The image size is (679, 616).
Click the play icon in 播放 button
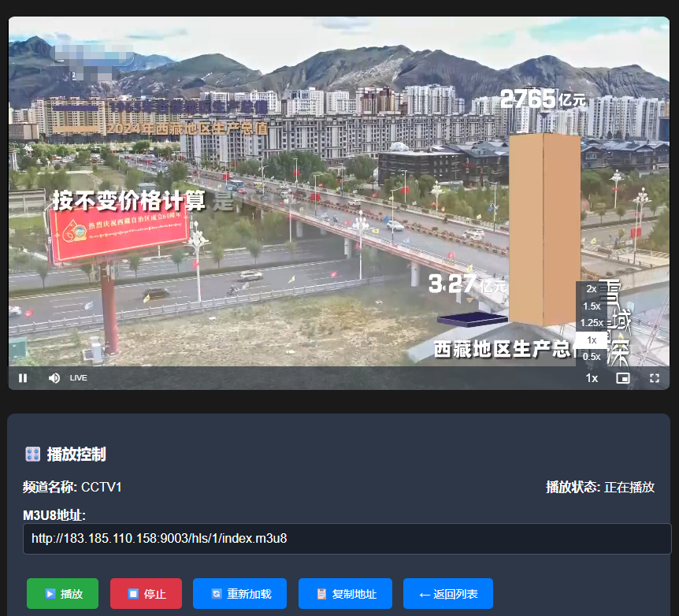[50, 594]
